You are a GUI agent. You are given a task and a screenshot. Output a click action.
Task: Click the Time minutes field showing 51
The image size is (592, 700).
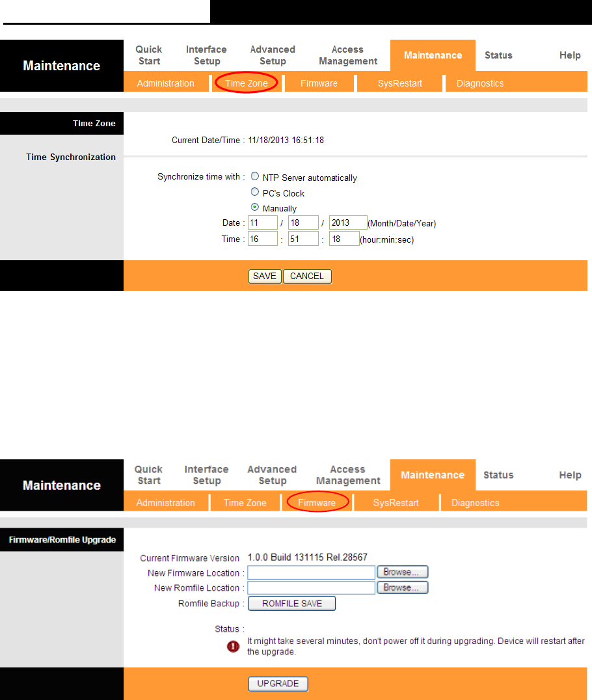pyautogui.click(x=303, y=238)
